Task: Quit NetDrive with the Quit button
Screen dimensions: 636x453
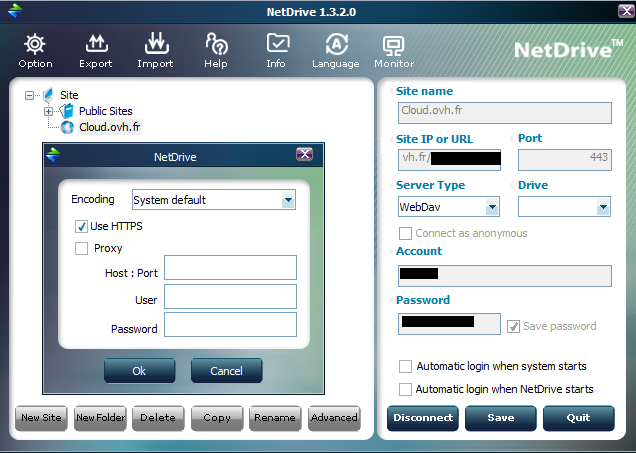Action: tap(579, 418)
